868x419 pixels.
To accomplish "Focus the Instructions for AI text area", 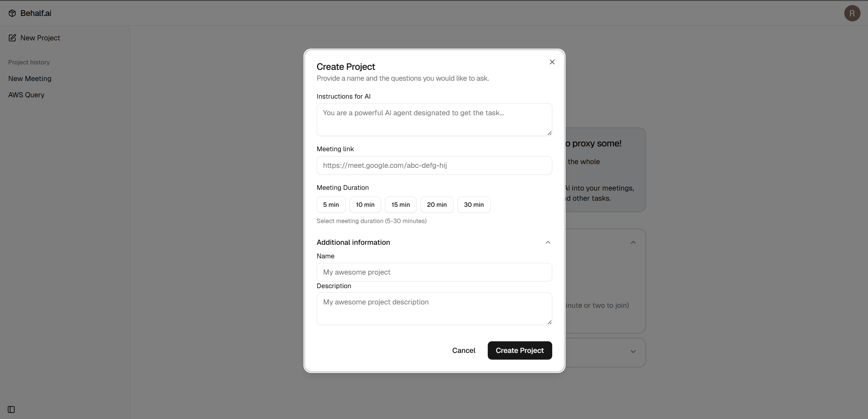I will pos(434,120).
